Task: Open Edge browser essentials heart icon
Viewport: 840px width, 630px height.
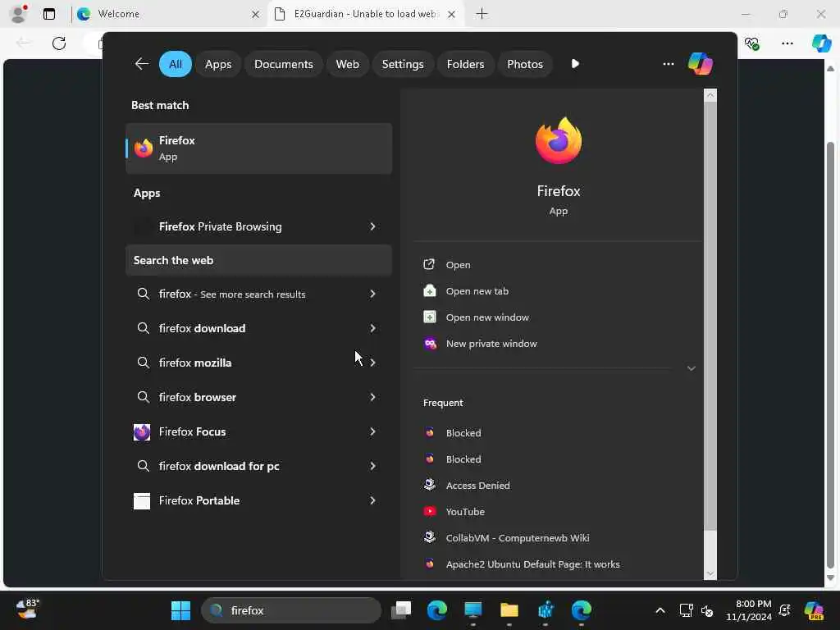Action: tap(751, 43)
